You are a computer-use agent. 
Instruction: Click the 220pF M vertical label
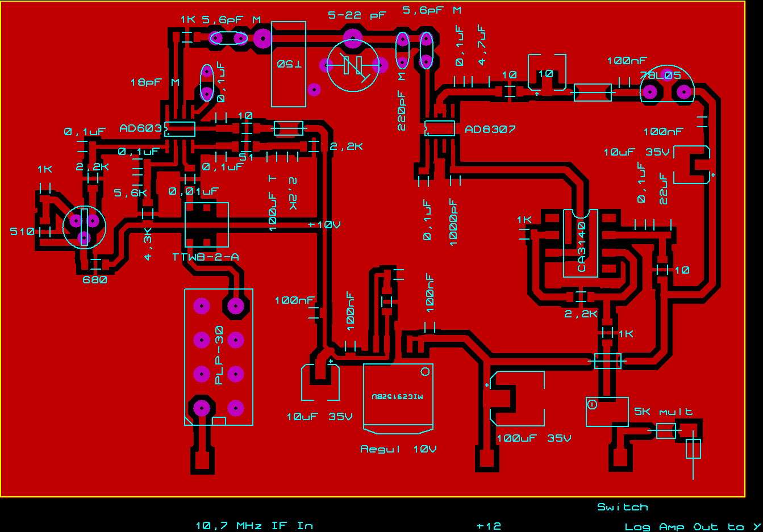click(402, 100)
